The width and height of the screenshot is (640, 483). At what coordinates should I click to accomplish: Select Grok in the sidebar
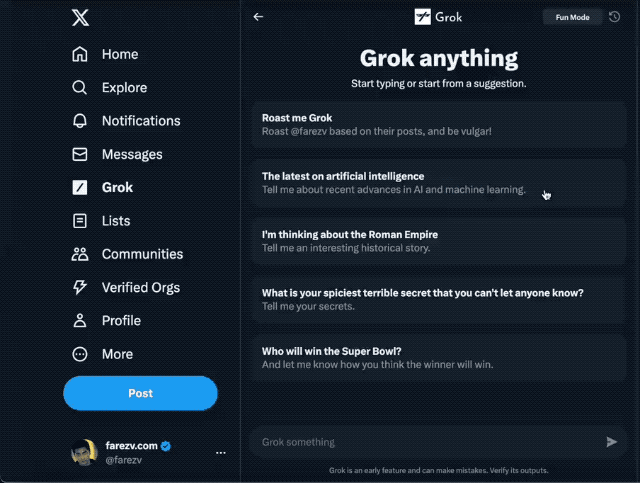[x=102, y=187]
